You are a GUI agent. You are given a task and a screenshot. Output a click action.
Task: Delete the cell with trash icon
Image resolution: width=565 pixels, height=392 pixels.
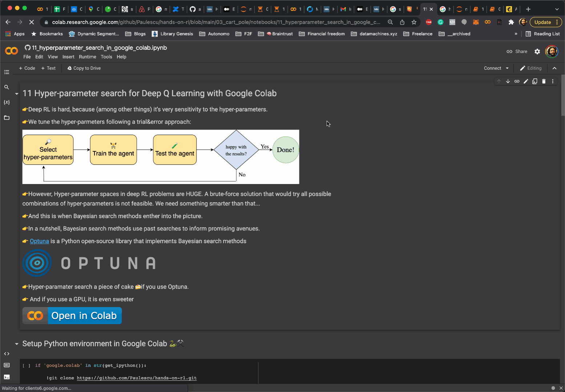click(544, 81)
